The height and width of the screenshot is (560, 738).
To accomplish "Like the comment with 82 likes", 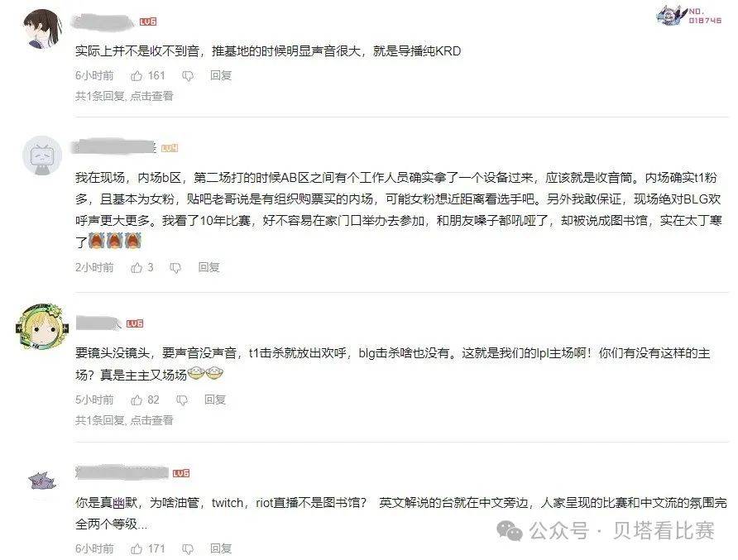I will [137, 400].
